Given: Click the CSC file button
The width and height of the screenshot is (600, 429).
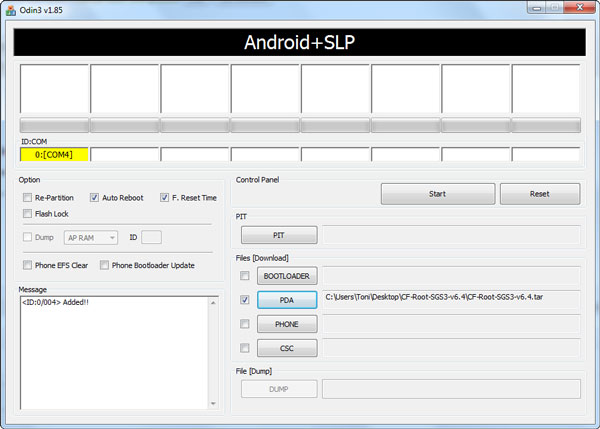Looking at the screenshot, I should pyautogui.click(x=287, y=348).
